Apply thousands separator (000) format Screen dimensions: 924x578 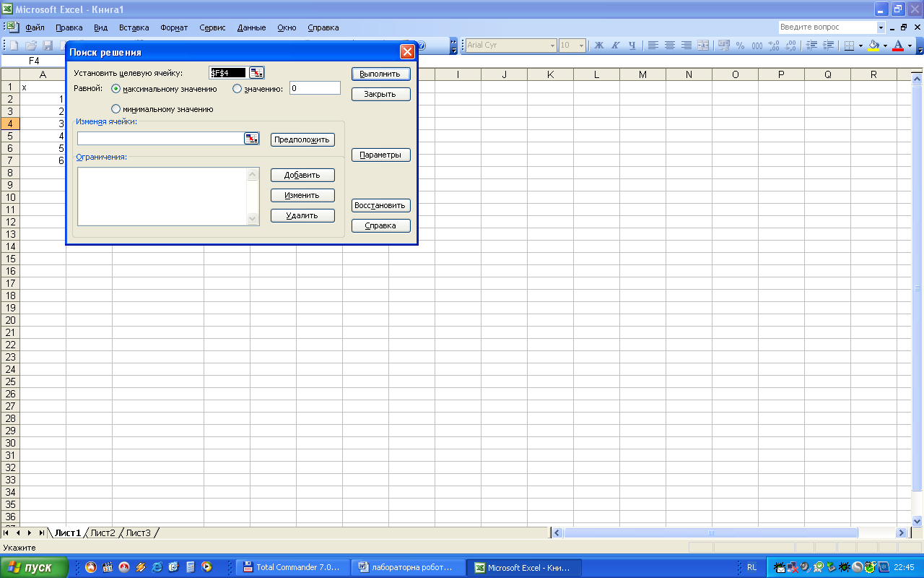coord(757,46)
